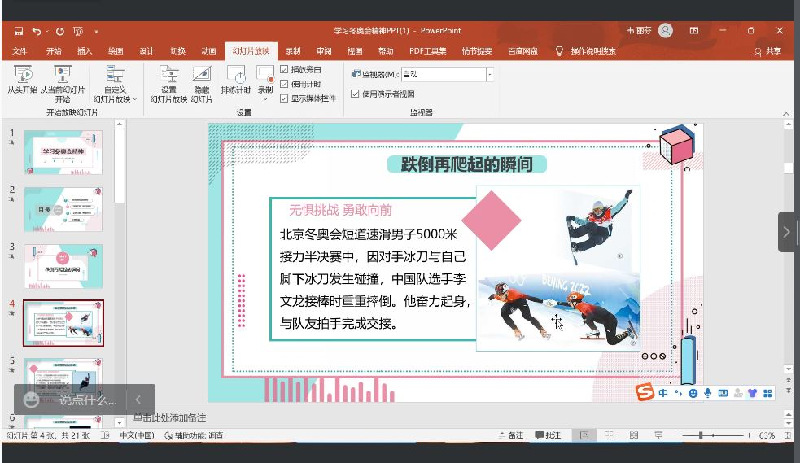Switch to Normal view icon in status bar

pyautogui.click(x=584, y=435)
